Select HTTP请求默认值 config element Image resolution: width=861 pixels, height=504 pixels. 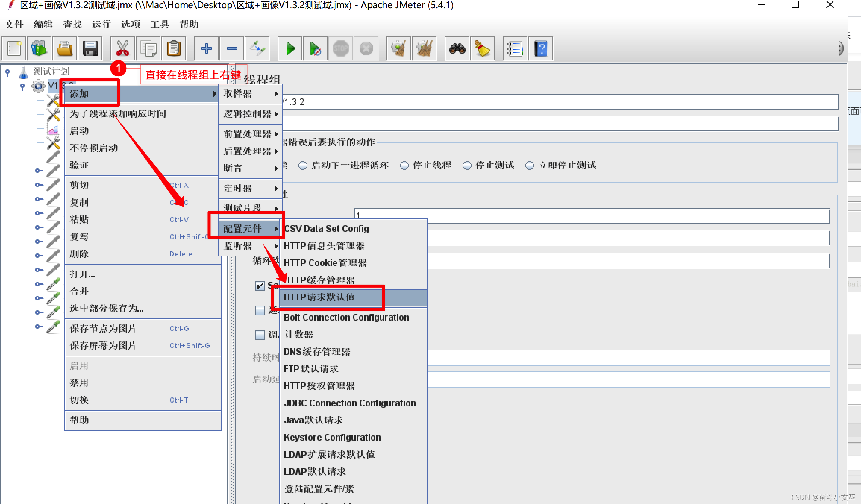tap(353, 297)
